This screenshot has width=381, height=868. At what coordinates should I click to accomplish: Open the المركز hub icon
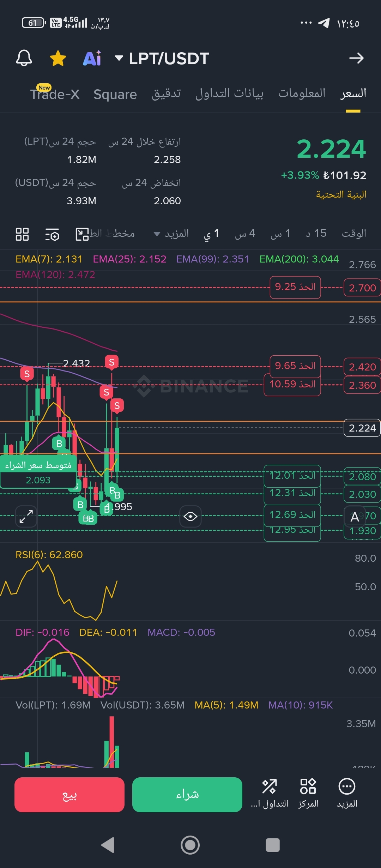308,793
